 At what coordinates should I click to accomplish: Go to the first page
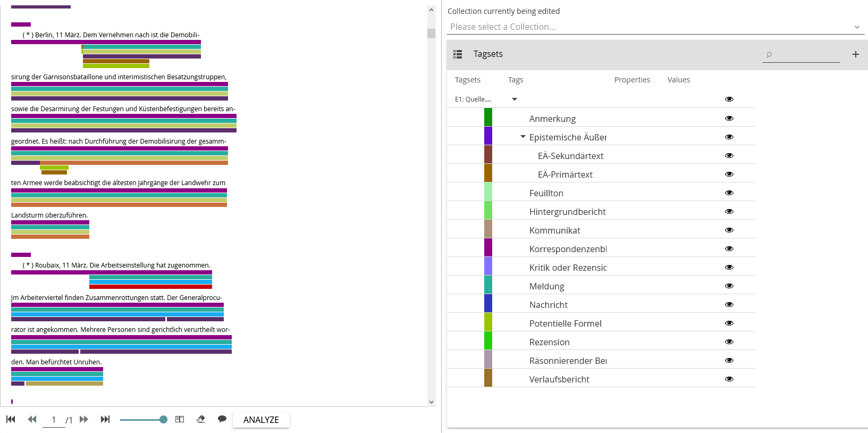click(x=11, y=419)
